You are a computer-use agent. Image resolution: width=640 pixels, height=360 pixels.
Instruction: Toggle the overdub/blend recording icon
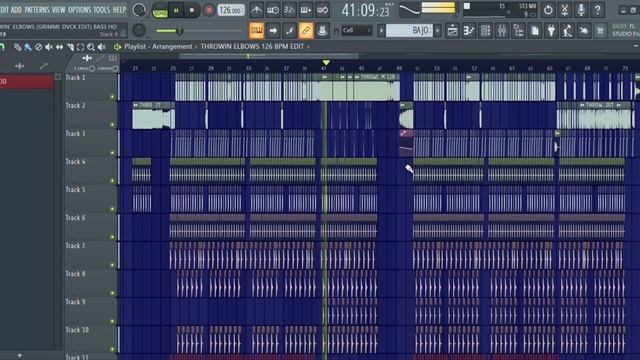(306, 10)
